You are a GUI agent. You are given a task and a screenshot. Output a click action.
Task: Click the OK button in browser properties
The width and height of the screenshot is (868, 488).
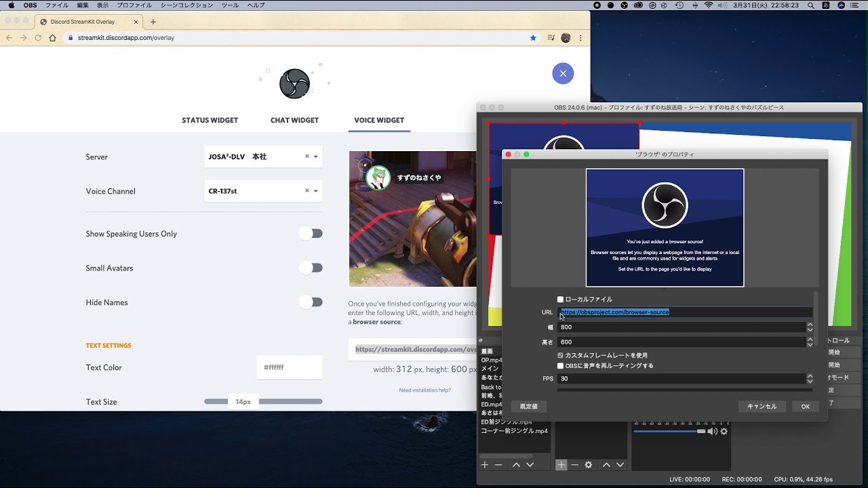[x=806, y=407]
